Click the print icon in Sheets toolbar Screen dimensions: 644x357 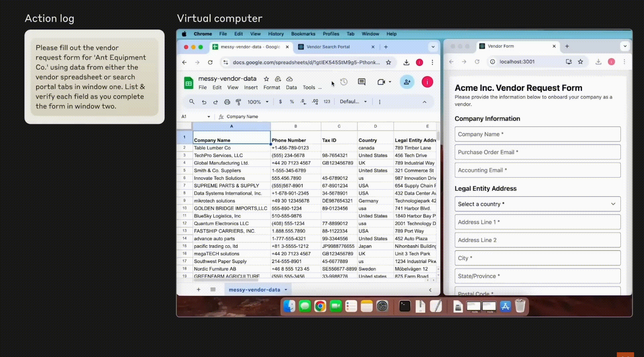227,102
